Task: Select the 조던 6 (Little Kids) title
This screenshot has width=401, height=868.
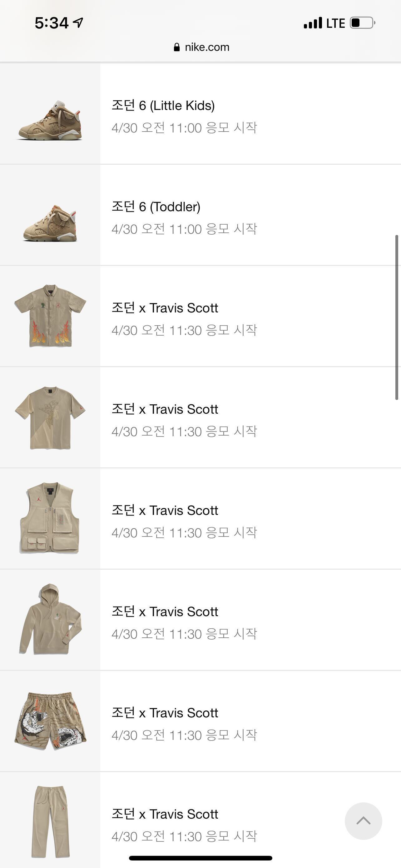Action: point(163,106)
